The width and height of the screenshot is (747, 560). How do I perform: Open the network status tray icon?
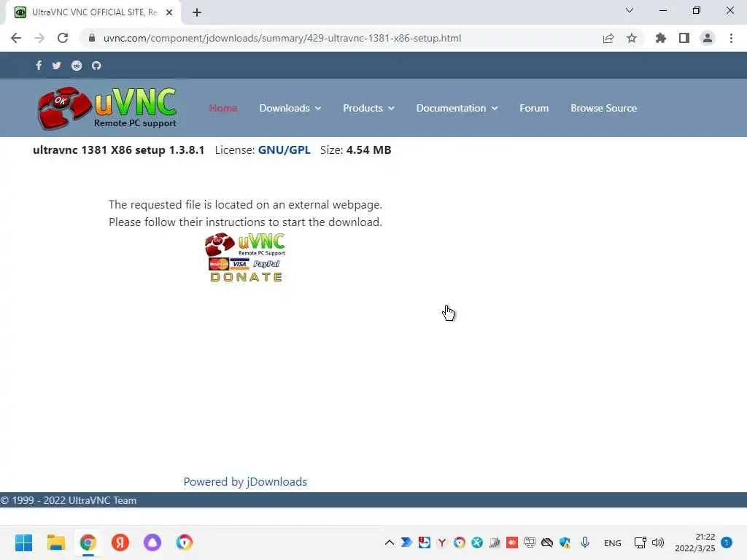pyautogui.click(x=640, y=542)
